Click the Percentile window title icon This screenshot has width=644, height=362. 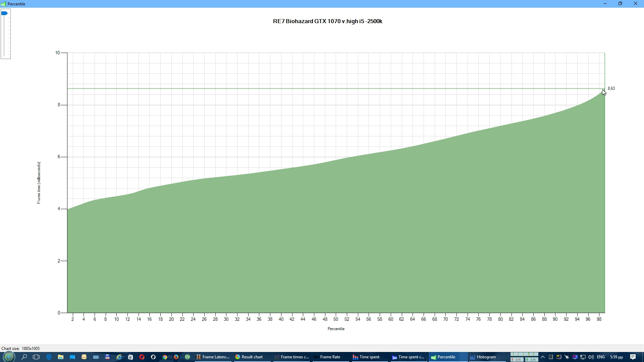pyautogui.click(x=3, y=4)
